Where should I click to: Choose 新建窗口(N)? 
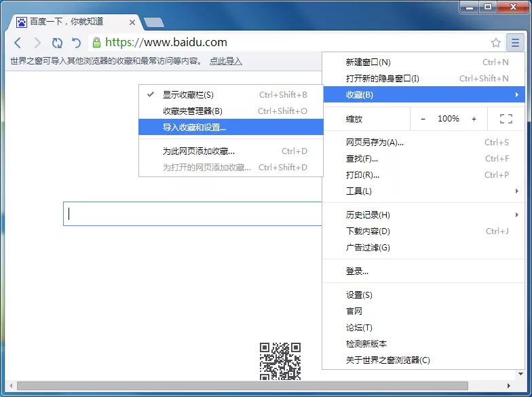(424, 62)
